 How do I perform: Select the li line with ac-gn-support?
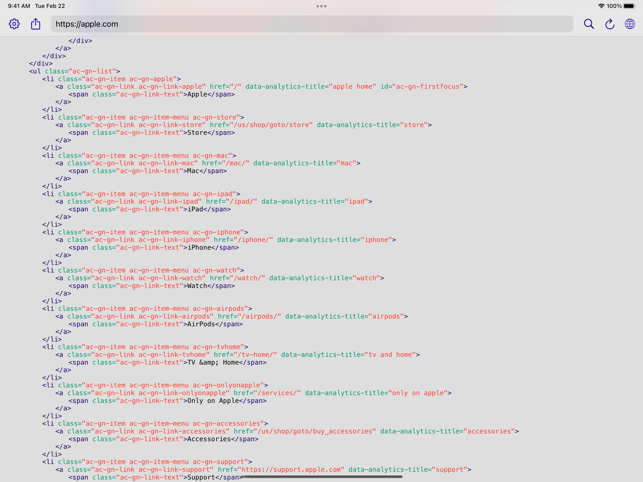(147, 462)
